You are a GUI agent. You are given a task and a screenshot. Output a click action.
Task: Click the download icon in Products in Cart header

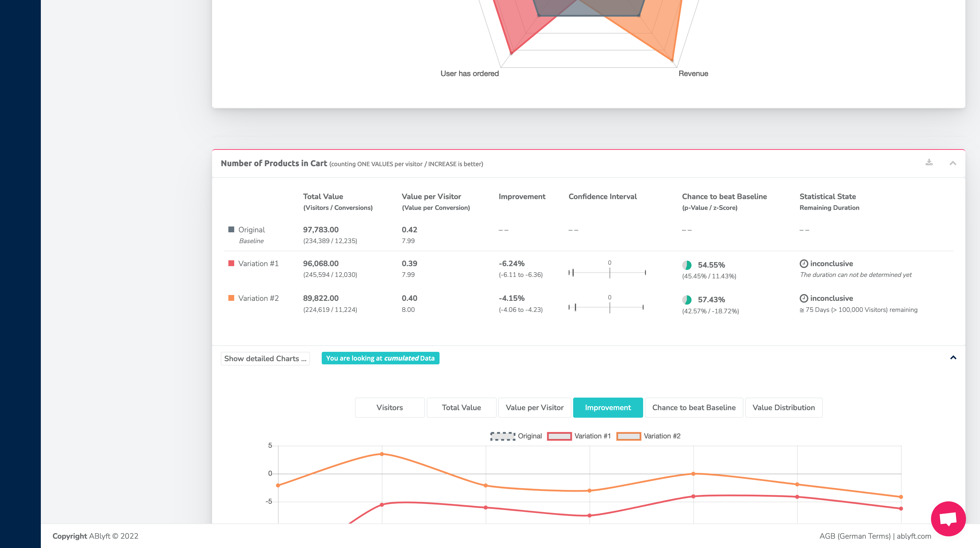929,162
